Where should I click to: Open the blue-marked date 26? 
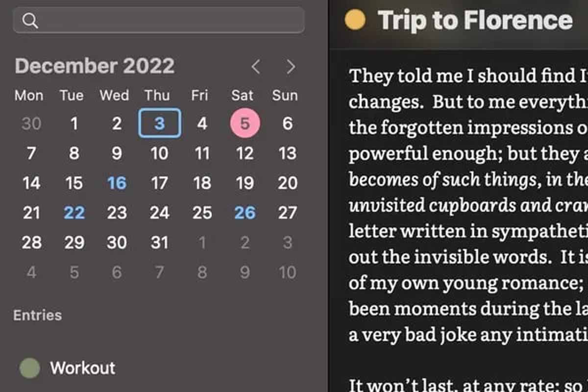pyautogui.click(x=245, y=213)
